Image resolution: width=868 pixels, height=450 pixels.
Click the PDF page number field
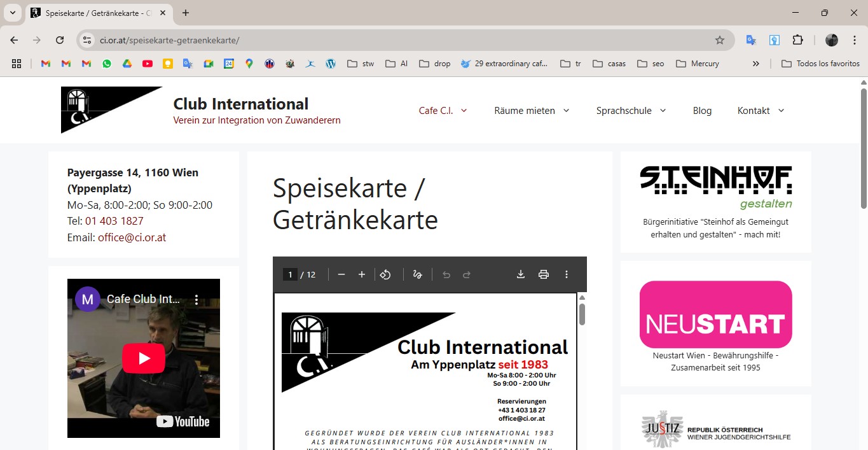290,274
